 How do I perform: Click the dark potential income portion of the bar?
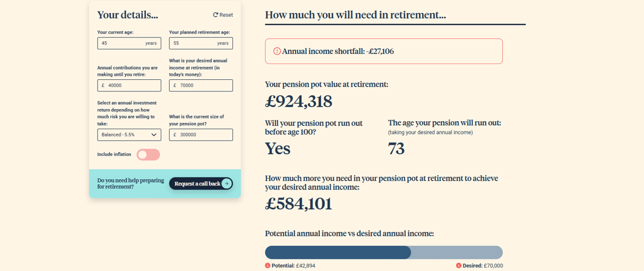pyautogui.click(x=337, y=253)
